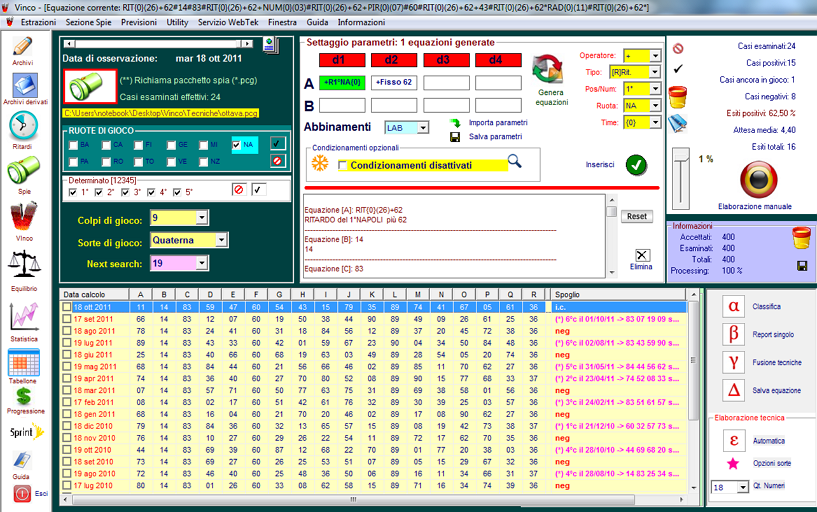Start Elaborazione manuale round button

point(758,180)
